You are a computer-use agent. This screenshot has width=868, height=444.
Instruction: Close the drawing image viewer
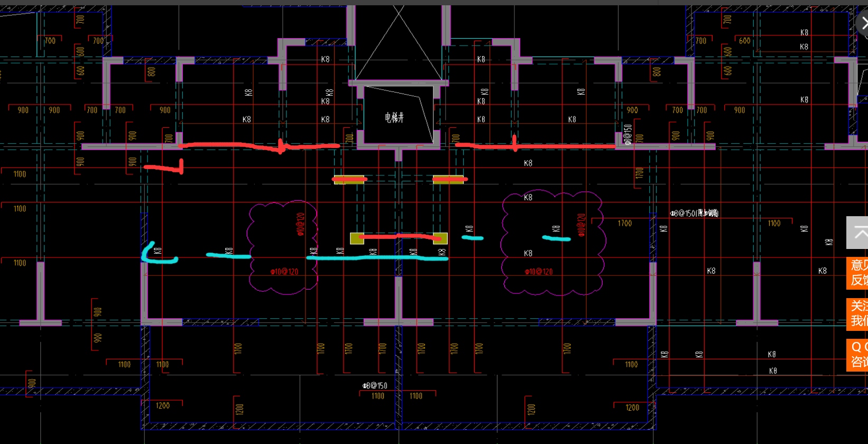pyautogui.click(x=863, y=24)
